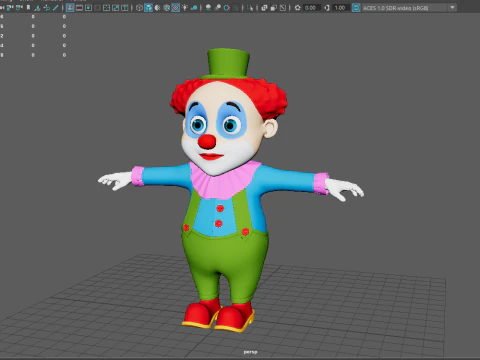This screenshot has width=480, height=360.
Task: Click Use Default Material icon
Action: (x=157, y=8)
